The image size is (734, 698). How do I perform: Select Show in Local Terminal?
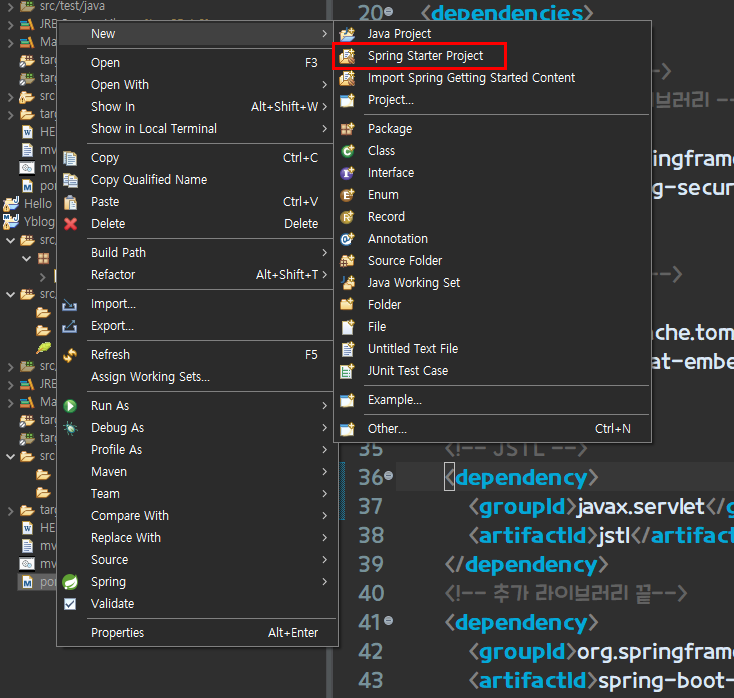[x=195, y=129]
